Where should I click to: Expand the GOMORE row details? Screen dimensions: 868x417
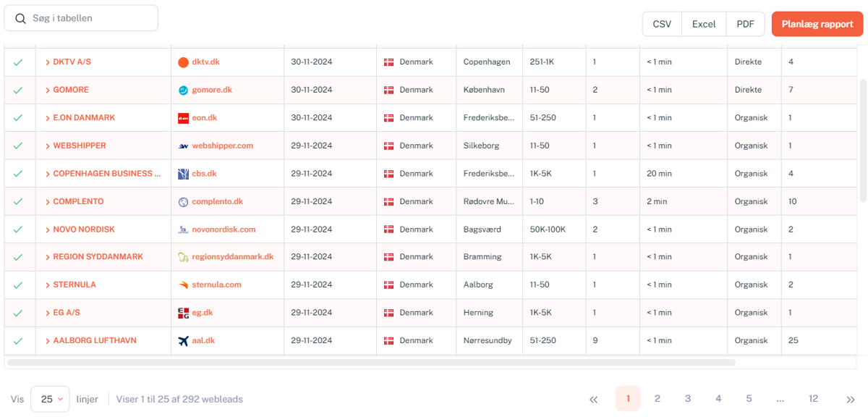tap(48, 90)
